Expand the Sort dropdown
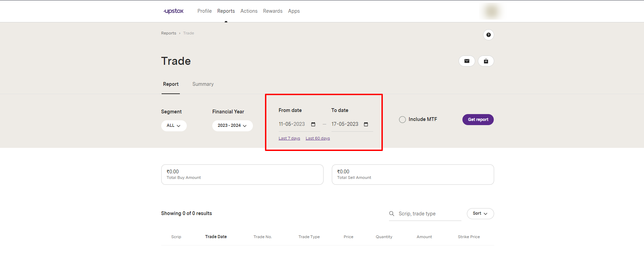This screenshot has width=644, height=254. point(480,214)
